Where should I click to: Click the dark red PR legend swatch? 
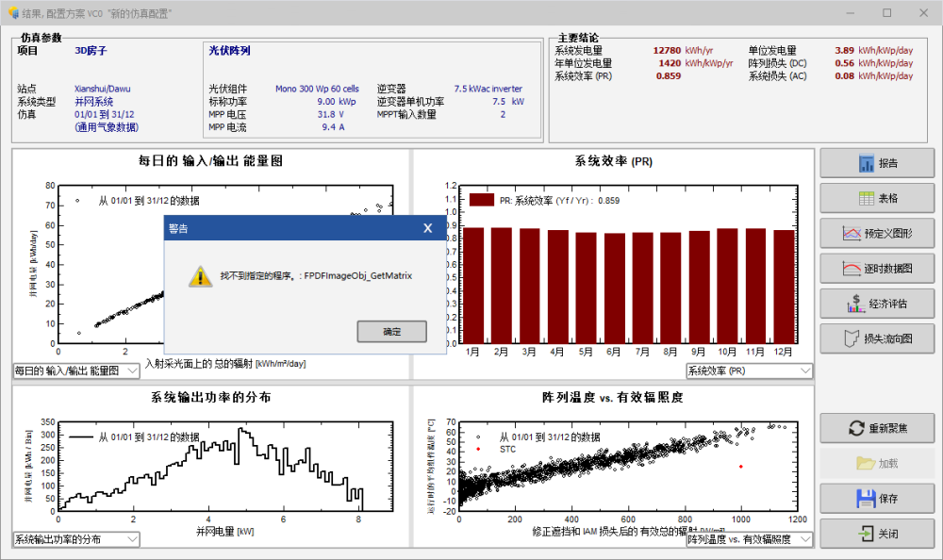481,200
